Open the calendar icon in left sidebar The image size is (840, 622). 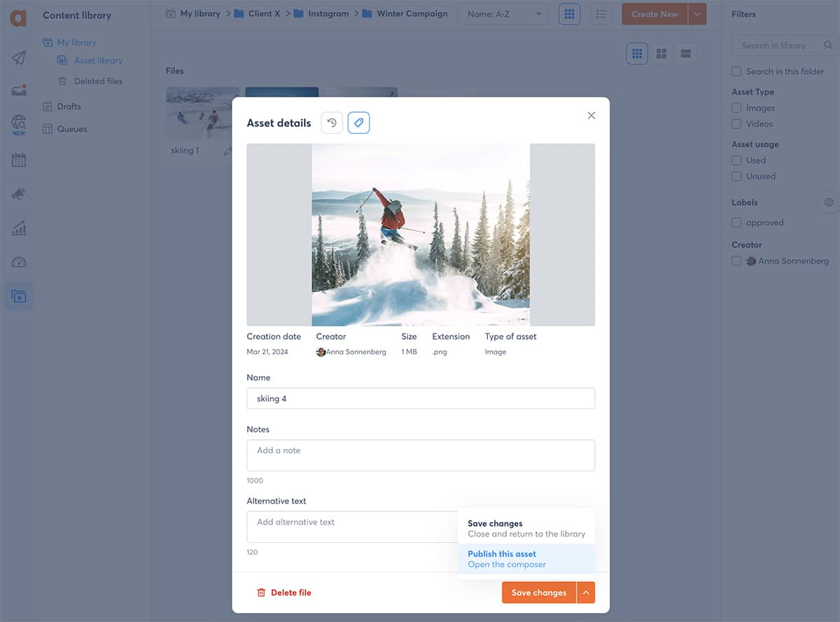pyautogui.click(x=19, y=160)
